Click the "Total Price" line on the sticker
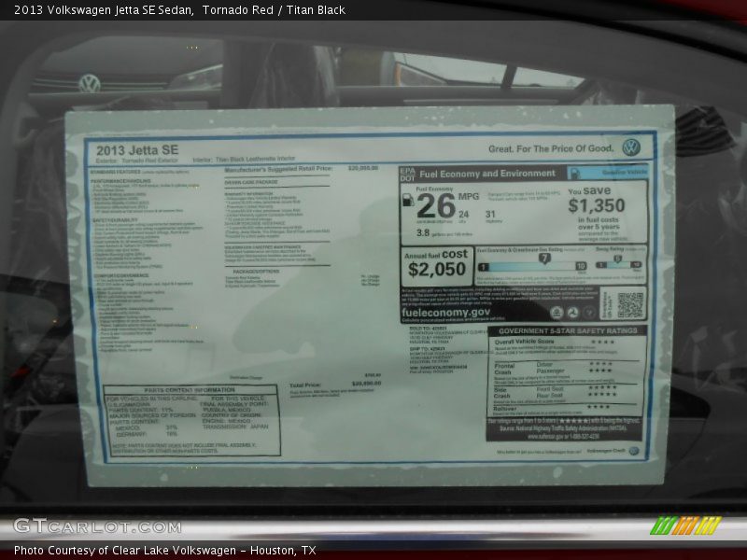 (335, 384)
